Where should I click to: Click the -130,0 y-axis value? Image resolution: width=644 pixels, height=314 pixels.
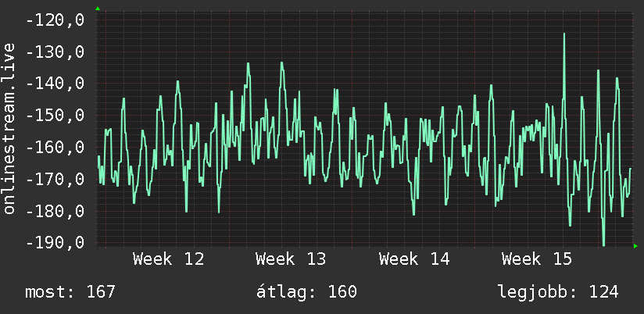(x=55, y=52)
